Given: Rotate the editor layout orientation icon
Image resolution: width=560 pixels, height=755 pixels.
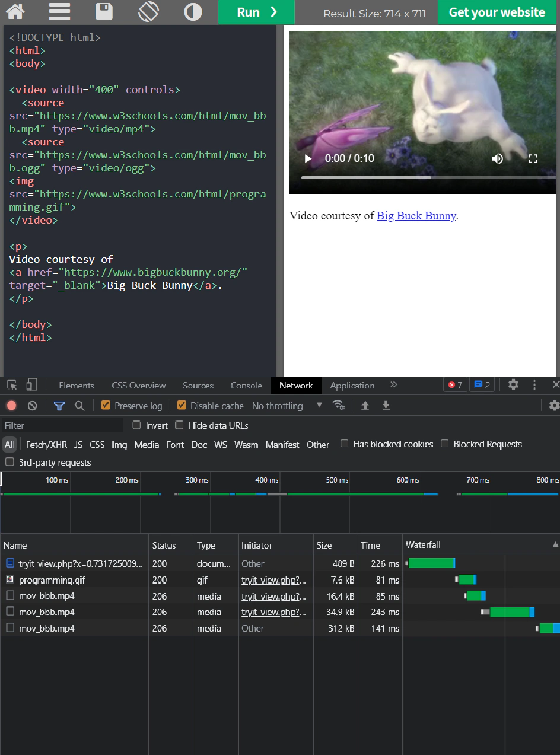Looking at the screenshot, I should click(x=148, y=12).
